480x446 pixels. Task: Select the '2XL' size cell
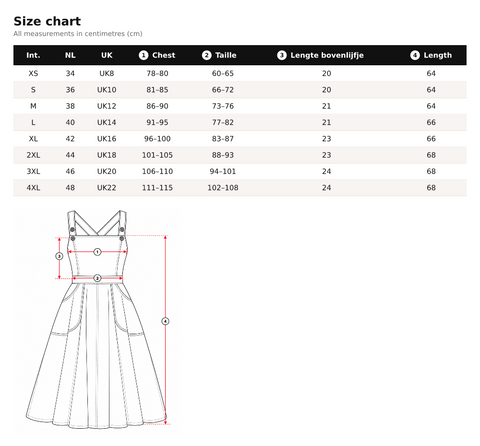[33, 155]
